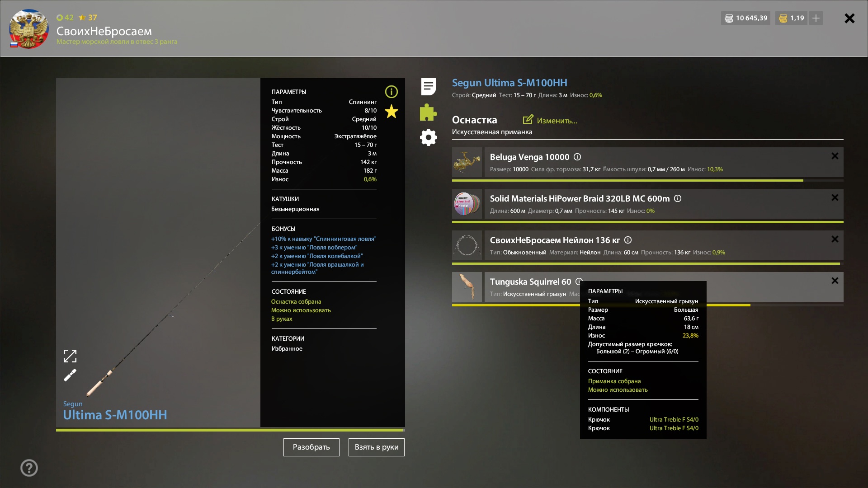Remove the Нейлон 136 кг leader
The height and width of the screenshot is (488, 868).
[835, 239]
